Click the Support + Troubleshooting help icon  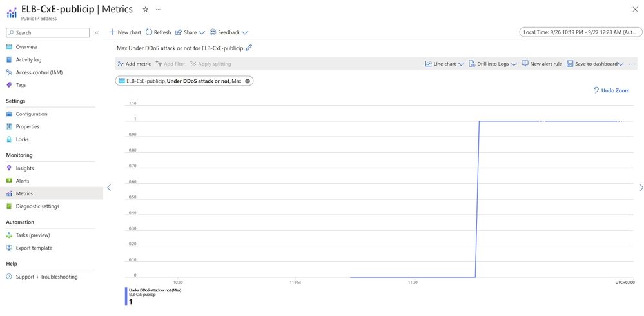(x=9, y=277)
